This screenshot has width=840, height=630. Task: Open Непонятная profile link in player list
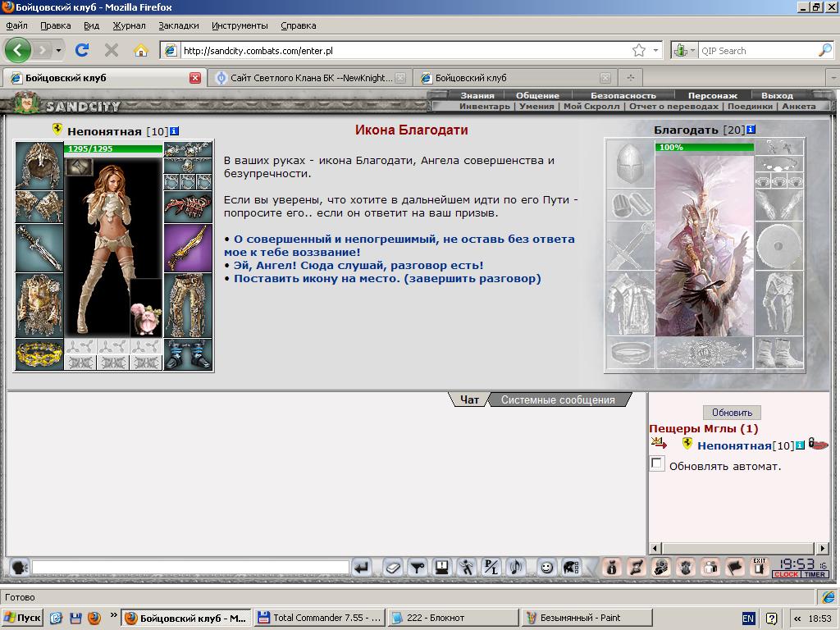click(734, 445)
